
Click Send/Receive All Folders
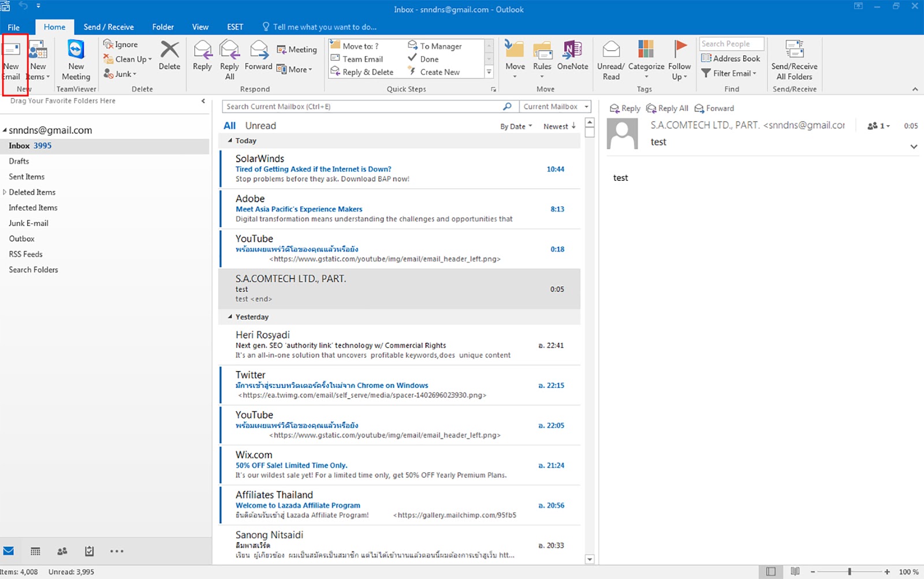point(794,60)
